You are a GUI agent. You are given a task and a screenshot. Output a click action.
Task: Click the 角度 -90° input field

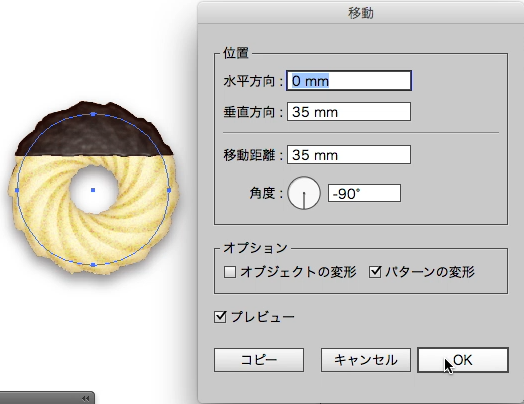(364, 193)
